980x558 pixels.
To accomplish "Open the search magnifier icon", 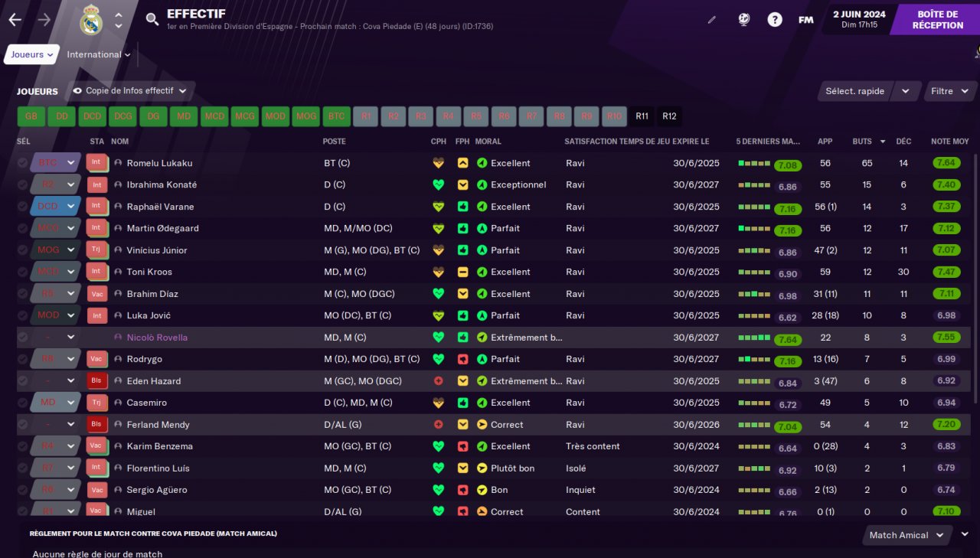I will coord(152,20).
